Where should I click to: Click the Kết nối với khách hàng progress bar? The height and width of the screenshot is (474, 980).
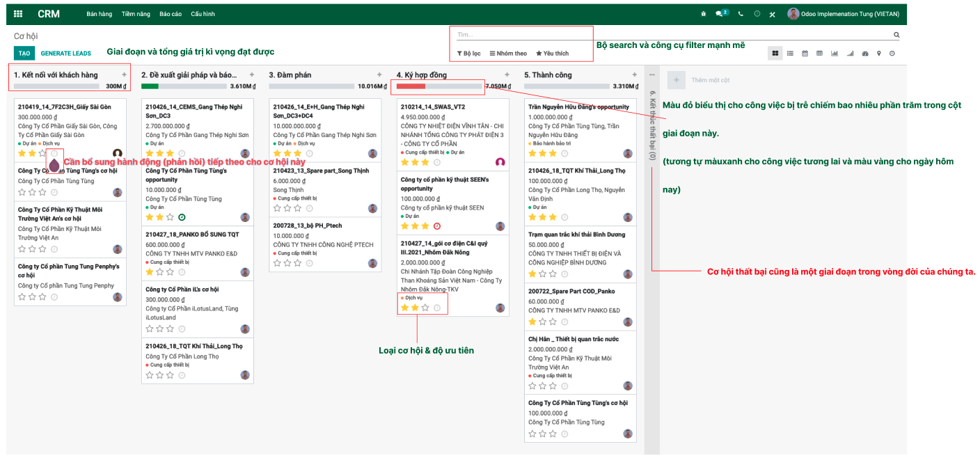tap(56, 86)
